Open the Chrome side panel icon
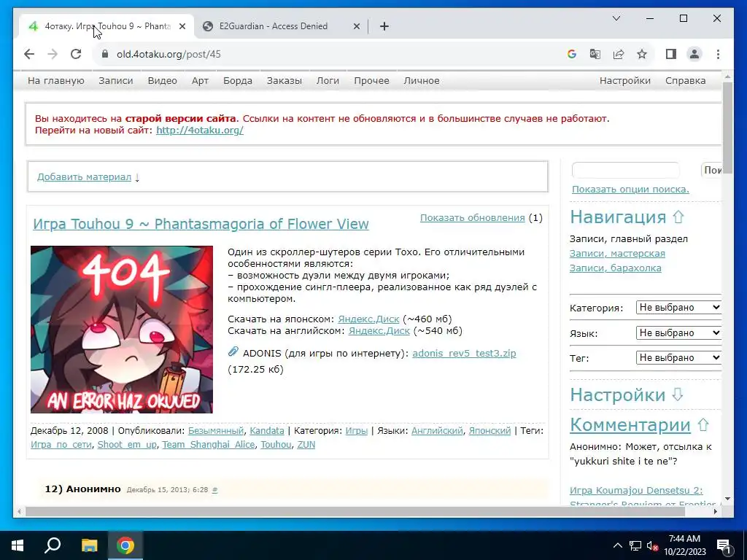The height and width of the screenshot is (560, 747). [x=671, y=54]
